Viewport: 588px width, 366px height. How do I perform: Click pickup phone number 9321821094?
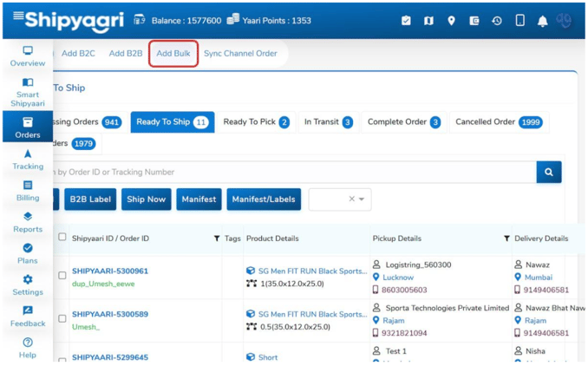point(404,333)
